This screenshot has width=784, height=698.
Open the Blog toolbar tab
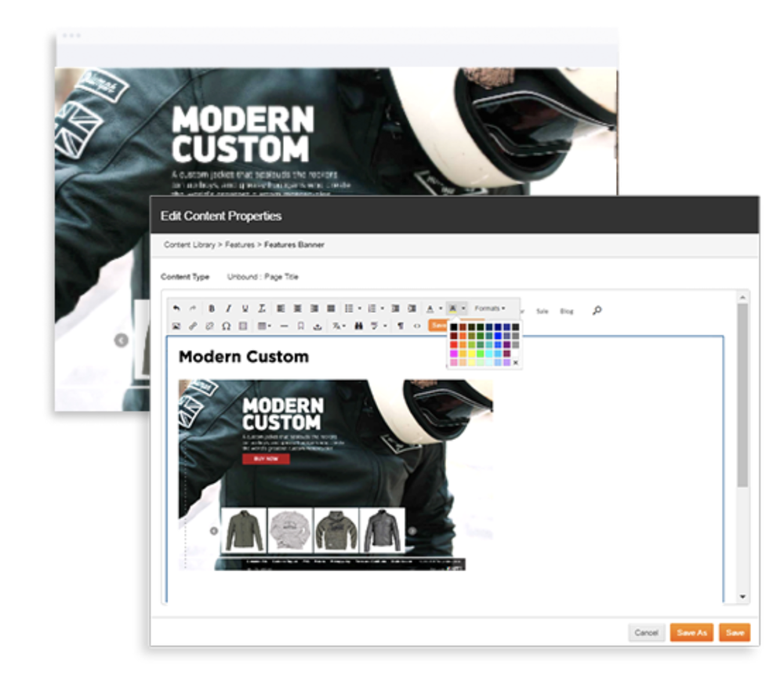(x=566, y=311)
